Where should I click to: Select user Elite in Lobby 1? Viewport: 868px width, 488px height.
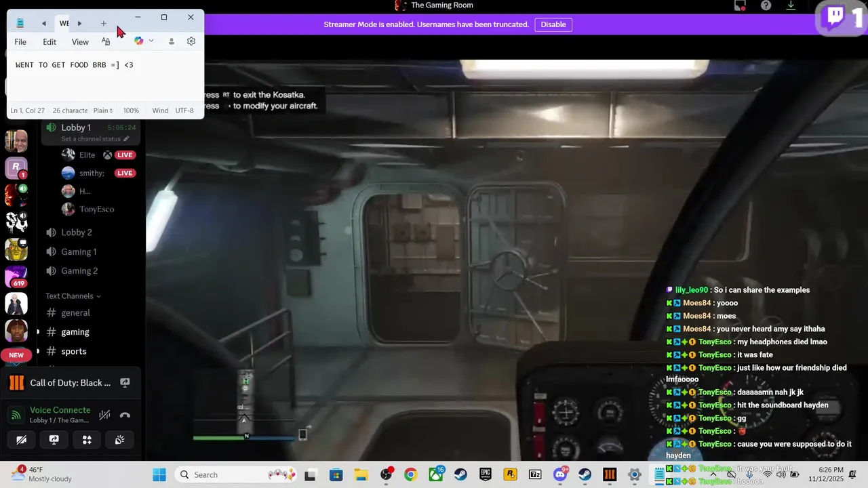87,155
